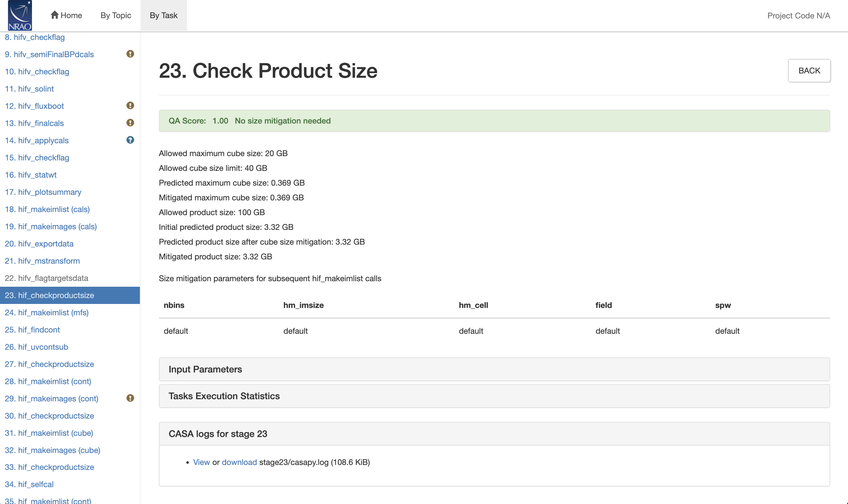Image resolution: width=848 pixels, height=504 pixels.
Task: Open 31. hif_makeimlist (cube) stage
Action: click(x=49, y=433)
